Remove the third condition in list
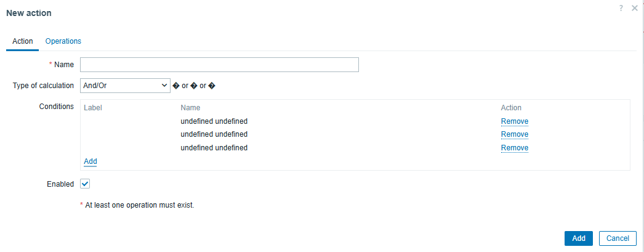The image size is (644, 252). [514, 148]
